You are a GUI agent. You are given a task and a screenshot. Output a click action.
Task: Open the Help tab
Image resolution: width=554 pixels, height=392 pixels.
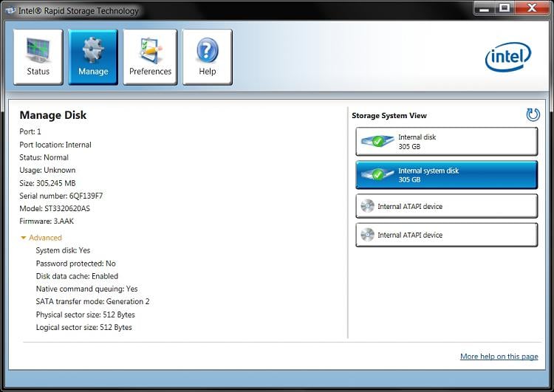click(208, 57)
